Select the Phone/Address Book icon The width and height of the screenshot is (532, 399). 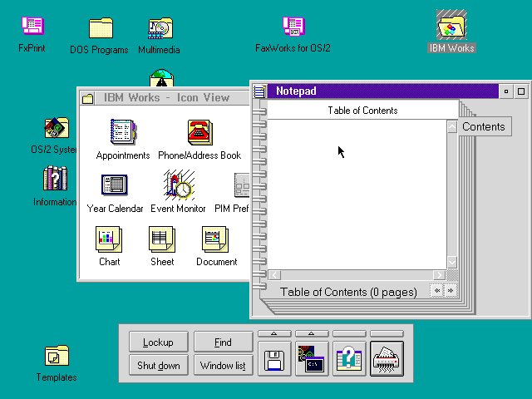tap(199, 132)
